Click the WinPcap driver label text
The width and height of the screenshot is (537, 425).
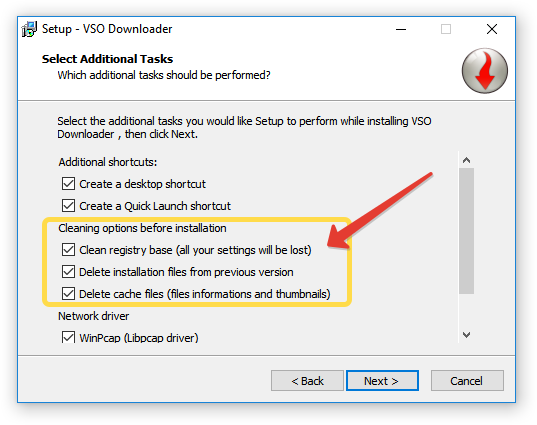139,338
